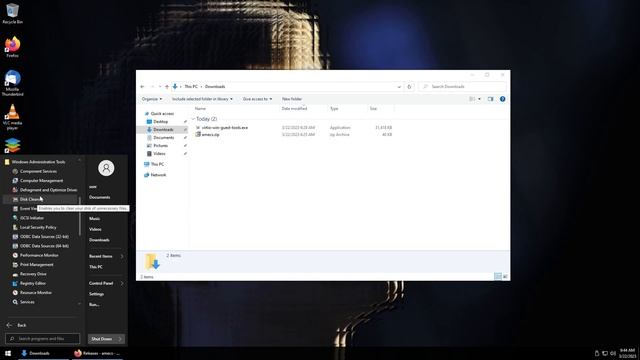Launch the Disk Cleanup tool

pos(40,199)
